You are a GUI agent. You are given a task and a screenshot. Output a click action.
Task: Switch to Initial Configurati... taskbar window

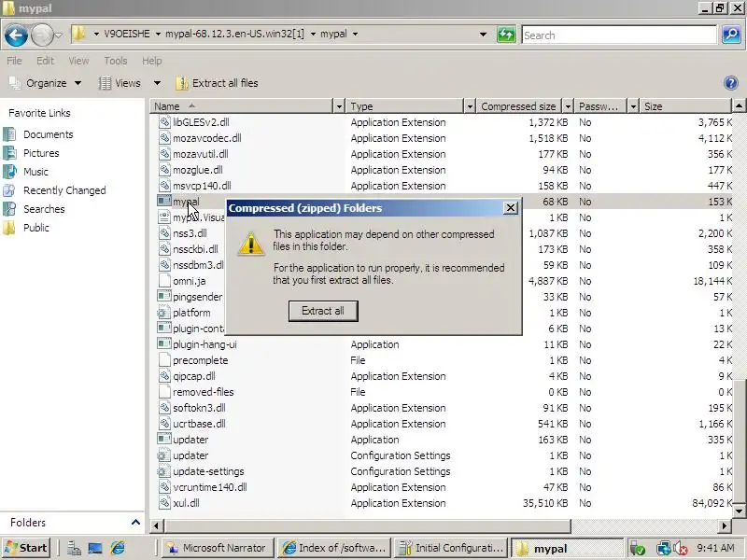pos(451,548)
